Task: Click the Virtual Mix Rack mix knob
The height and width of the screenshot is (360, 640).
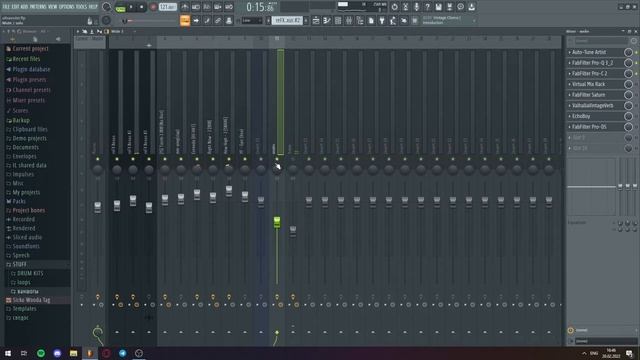Action: tap(628, 84)
